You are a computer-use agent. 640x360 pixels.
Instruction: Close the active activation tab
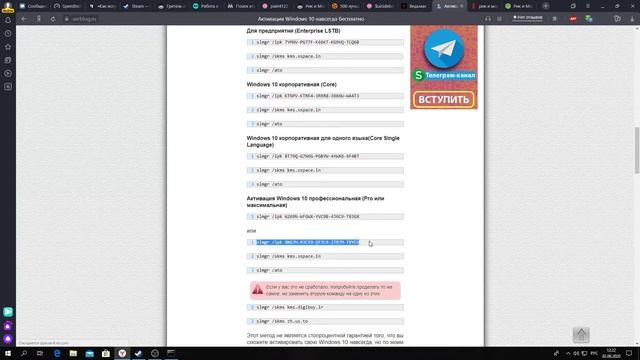coord(462,6)
